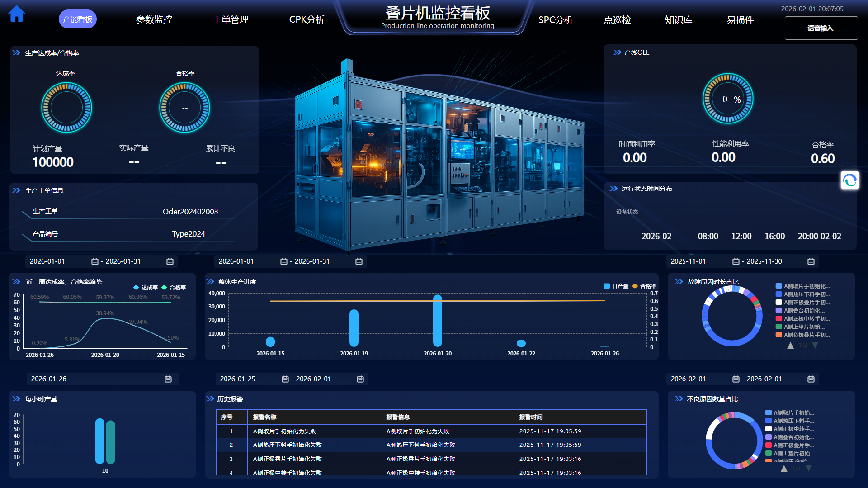Screen dimensions: 868x488
Task: Open 点巡检 tab
Action: tap(617, 20)
